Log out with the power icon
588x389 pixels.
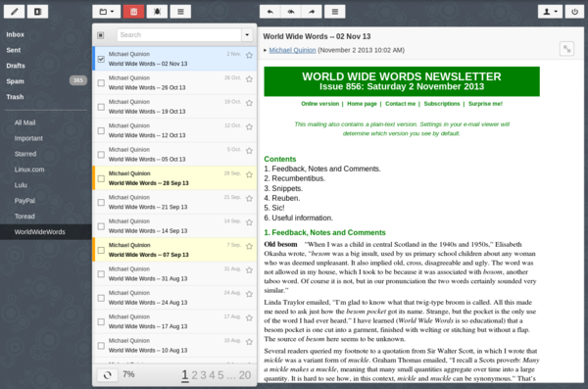tap(574, 12)
